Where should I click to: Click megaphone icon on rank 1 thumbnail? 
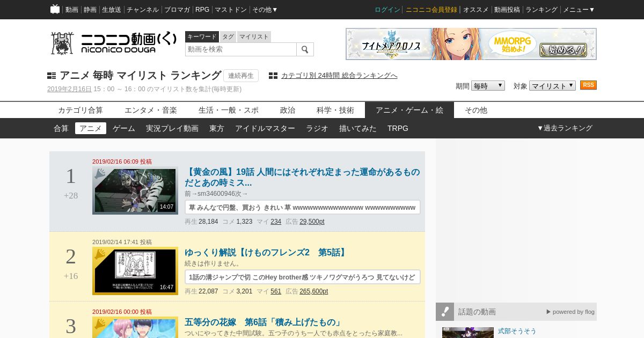[x=100, y=174]
